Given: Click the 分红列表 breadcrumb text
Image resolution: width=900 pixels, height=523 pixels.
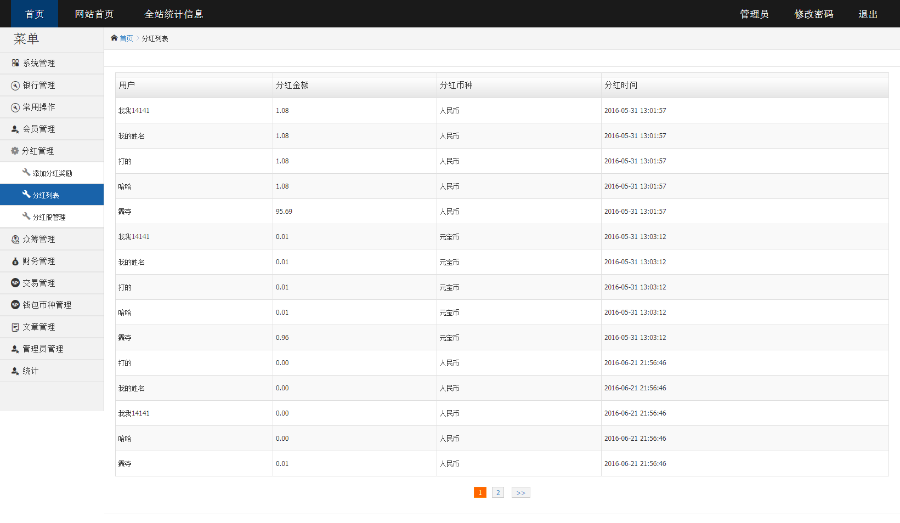Looking at the screenshot, I should [155, 38].
